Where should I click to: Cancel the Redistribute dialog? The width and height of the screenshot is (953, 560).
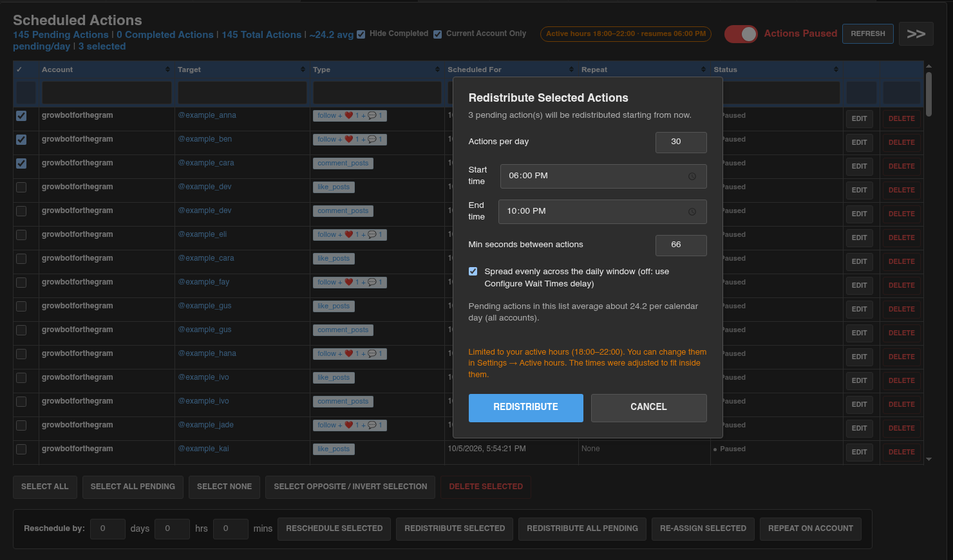[648, 408]
